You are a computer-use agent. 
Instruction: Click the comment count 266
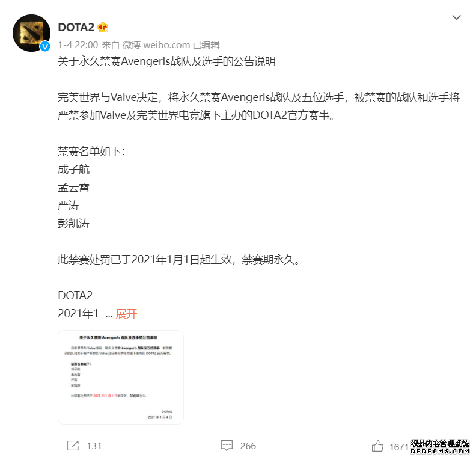tap(248, 446)
